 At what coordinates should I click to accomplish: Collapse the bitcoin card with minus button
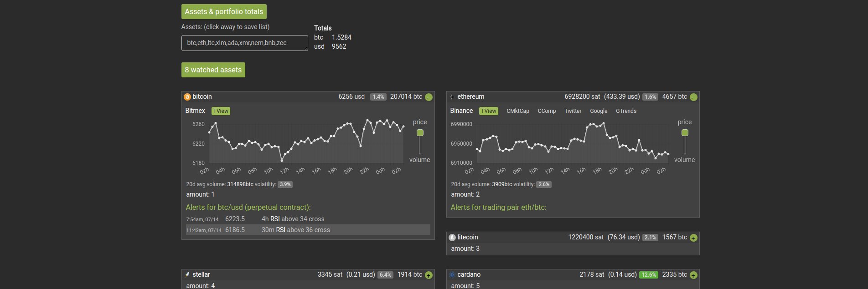point(429,97)
